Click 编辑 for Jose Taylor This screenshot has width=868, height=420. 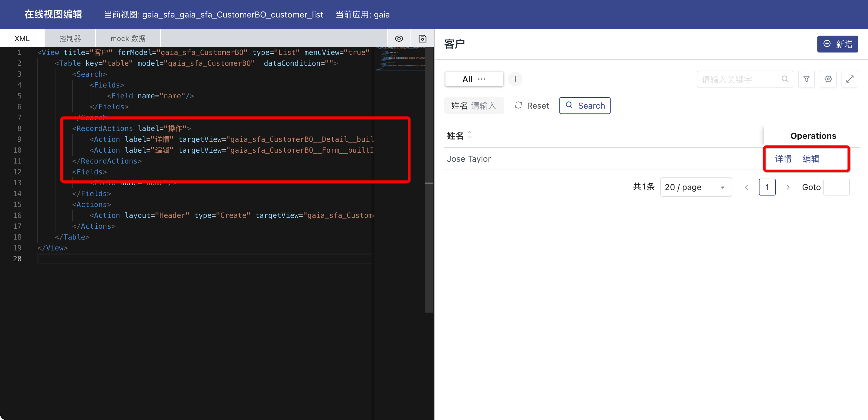pos(811,158)
